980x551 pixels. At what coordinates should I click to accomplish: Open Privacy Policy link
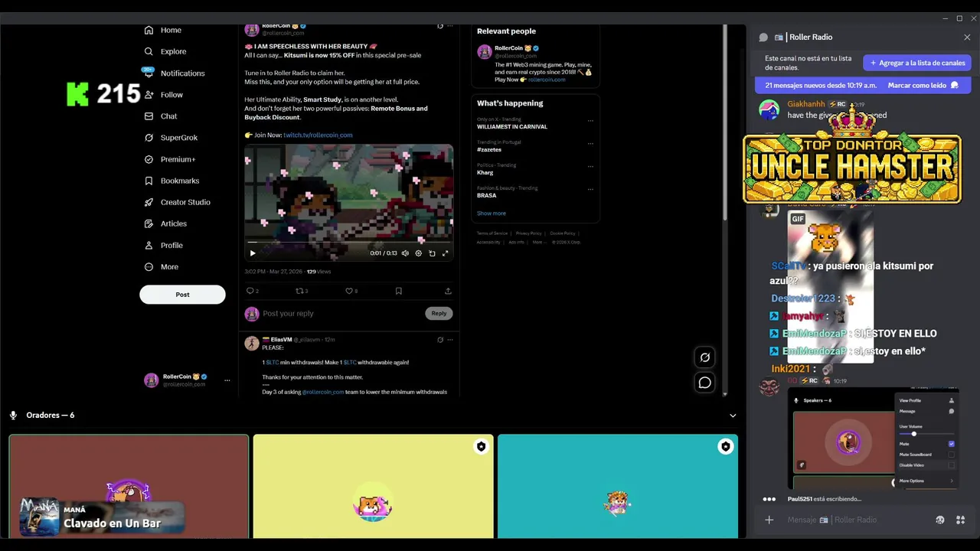pos(528,233)
